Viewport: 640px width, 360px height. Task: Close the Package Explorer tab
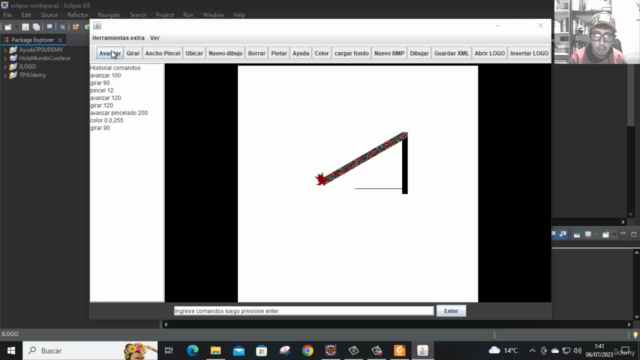tap(60, 40)
